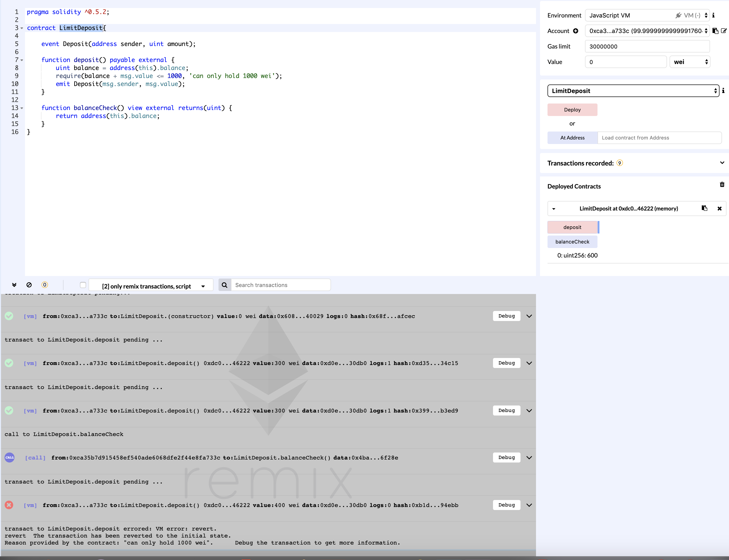This screenshot has height=560, width=729.
Task: Open the transaction search magnifier
Action: click(225, 285)
